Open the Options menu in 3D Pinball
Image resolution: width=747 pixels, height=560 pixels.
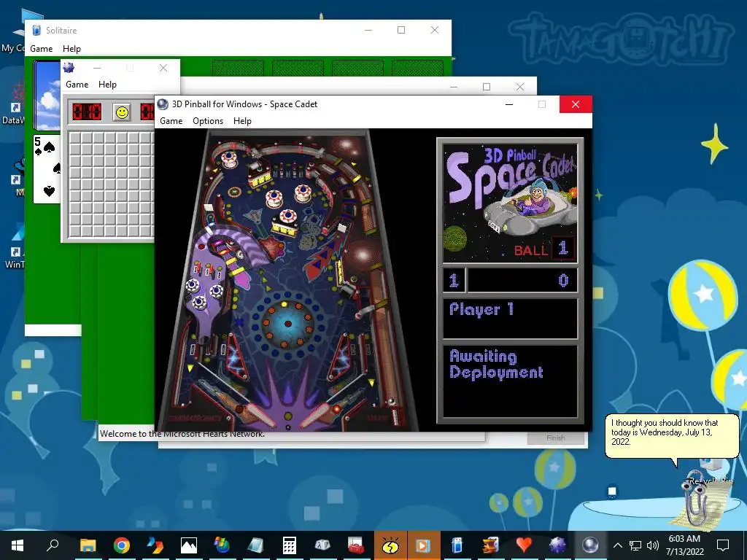(208, 121)
